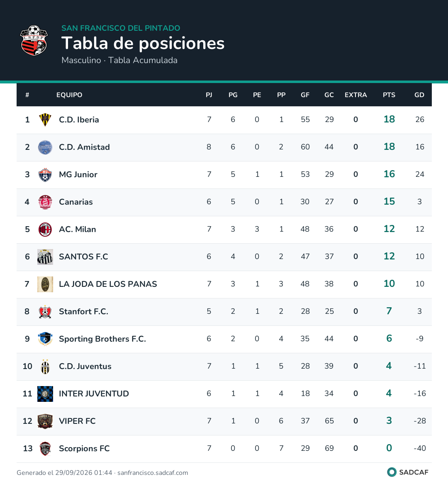Select the EQUIPO column header
448x494 pixels.
pos(69,95)
